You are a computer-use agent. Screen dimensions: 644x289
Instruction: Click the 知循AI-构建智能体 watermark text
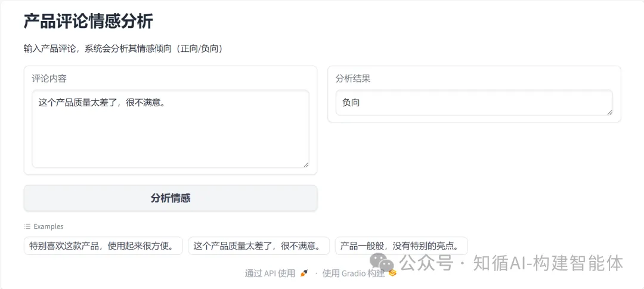pos(548,263)
